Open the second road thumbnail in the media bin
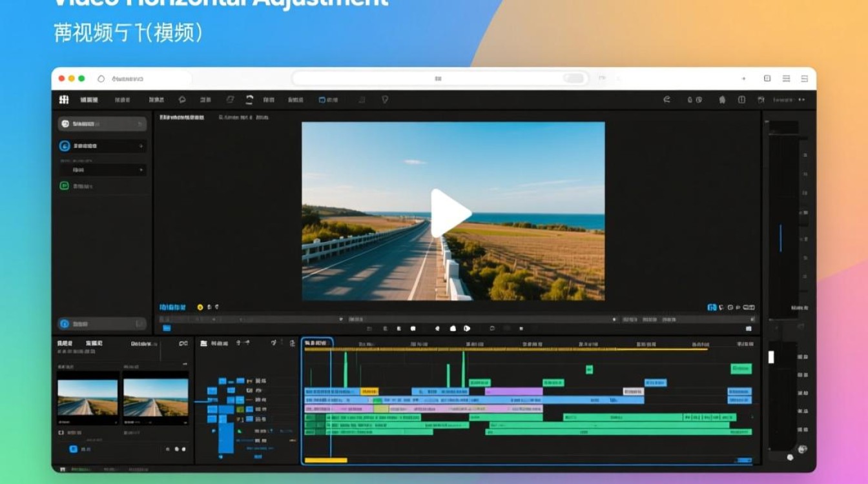The height and width of the screenshot is (484, 868). [x=156, y=398]
